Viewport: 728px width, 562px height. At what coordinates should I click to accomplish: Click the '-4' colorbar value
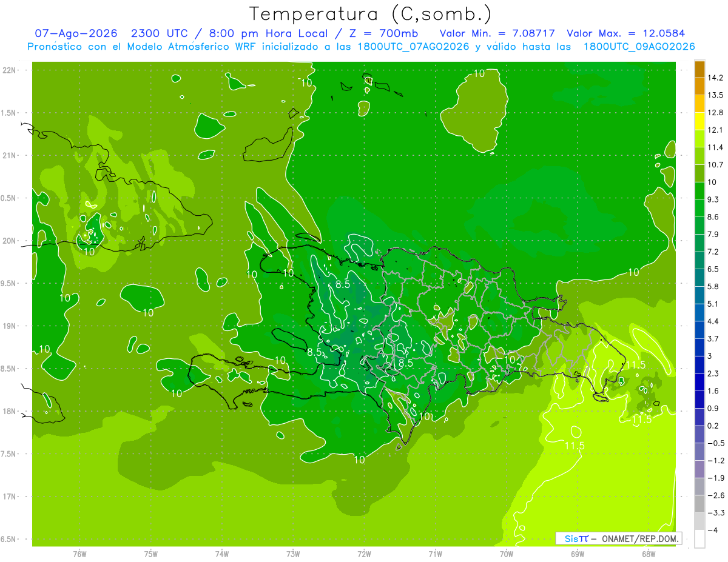point(712,530)
